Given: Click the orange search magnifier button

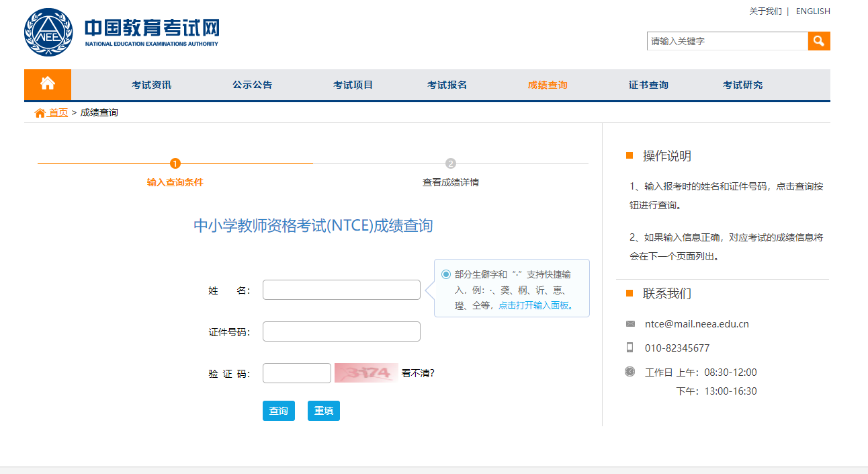Looking at the screenshot, I should (x=819, y=41).
